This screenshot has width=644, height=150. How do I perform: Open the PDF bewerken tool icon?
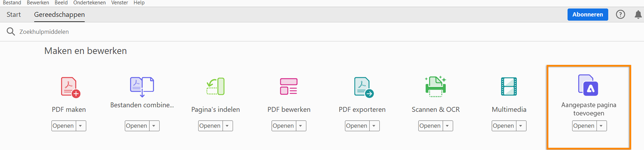(289, 87)
